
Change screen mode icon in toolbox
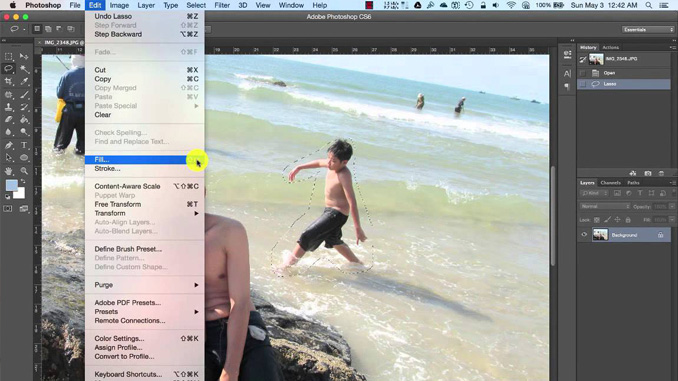[x=24, y=209]
